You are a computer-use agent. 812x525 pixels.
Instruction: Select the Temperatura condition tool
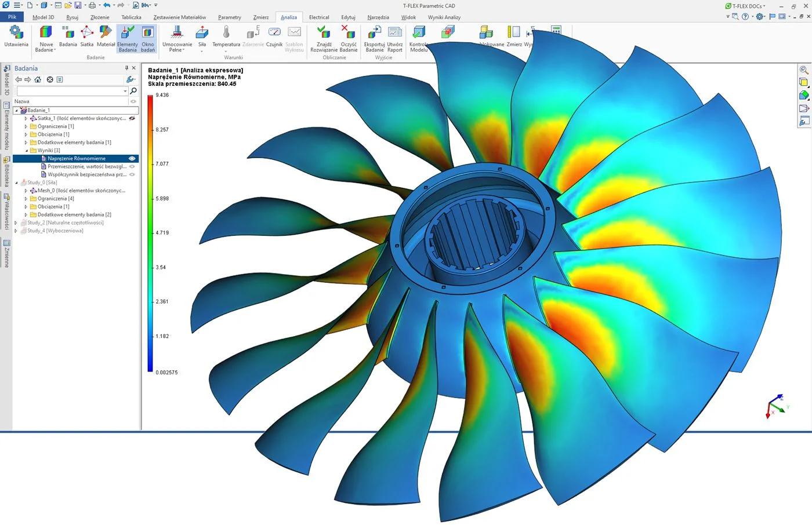pos(225,38)
